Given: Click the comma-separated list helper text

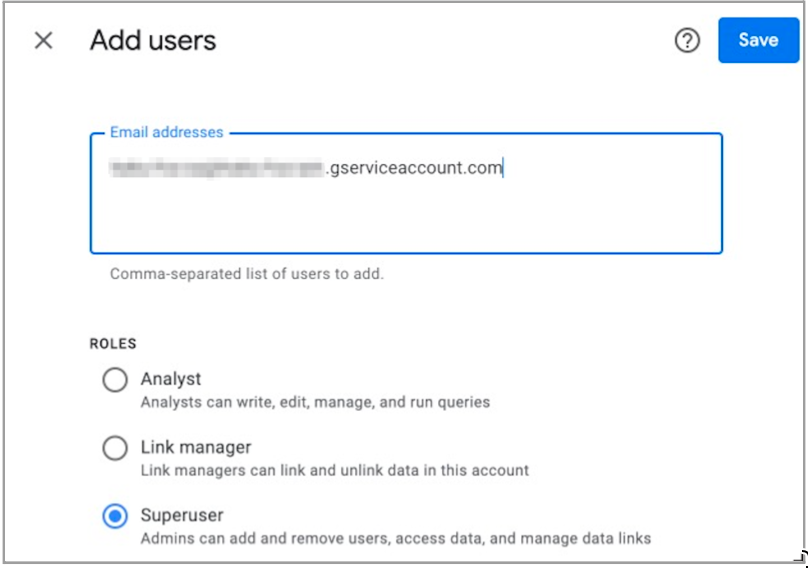Looking at the screenshot, I should pyautogui.click(x=246, y=273).
